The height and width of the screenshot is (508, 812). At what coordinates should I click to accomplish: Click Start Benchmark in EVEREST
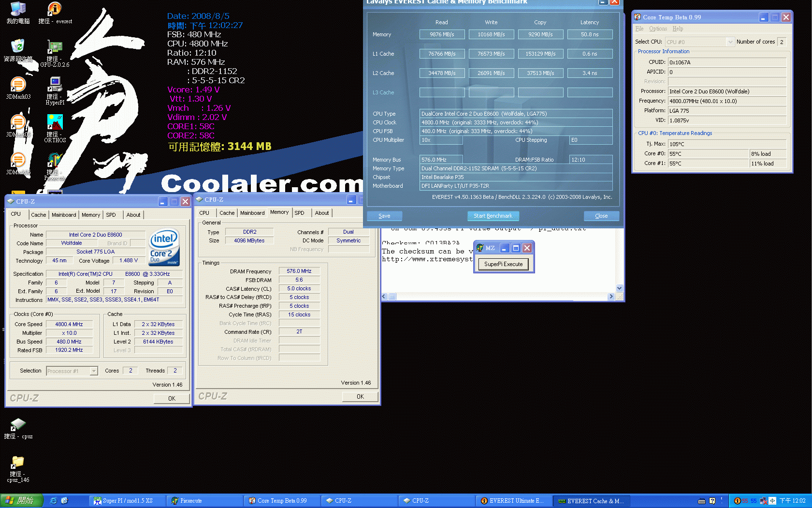[x=493, y=216]
